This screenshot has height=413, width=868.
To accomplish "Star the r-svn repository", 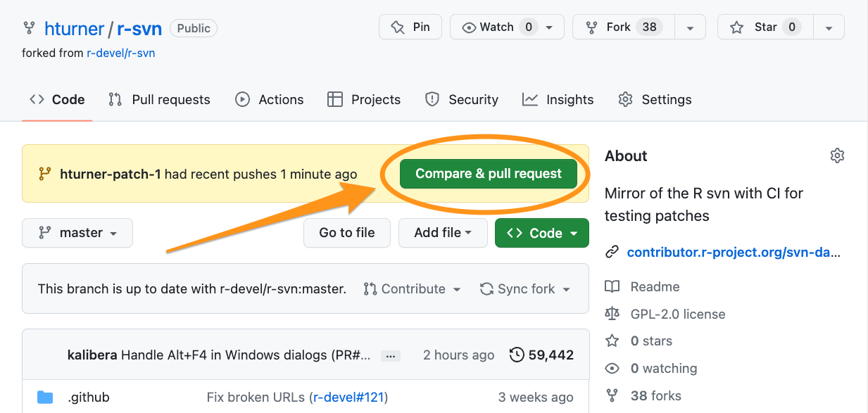I will pos(765,27).
